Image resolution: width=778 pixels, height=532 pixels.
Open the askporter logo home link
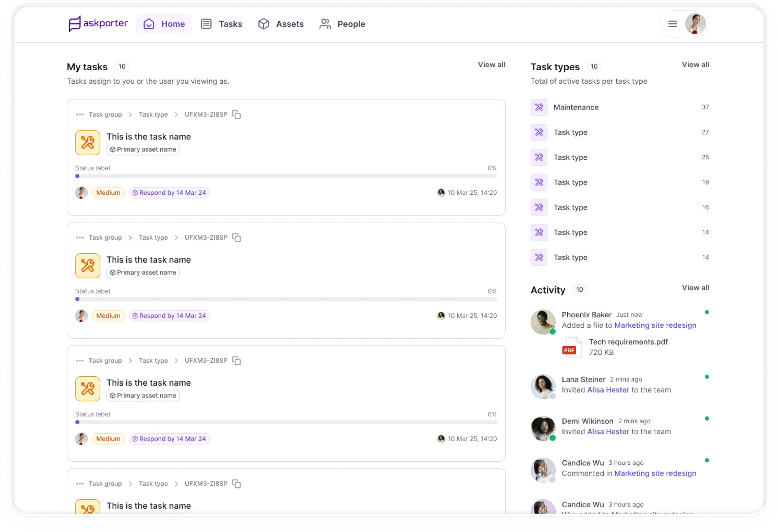click(98, 23)
